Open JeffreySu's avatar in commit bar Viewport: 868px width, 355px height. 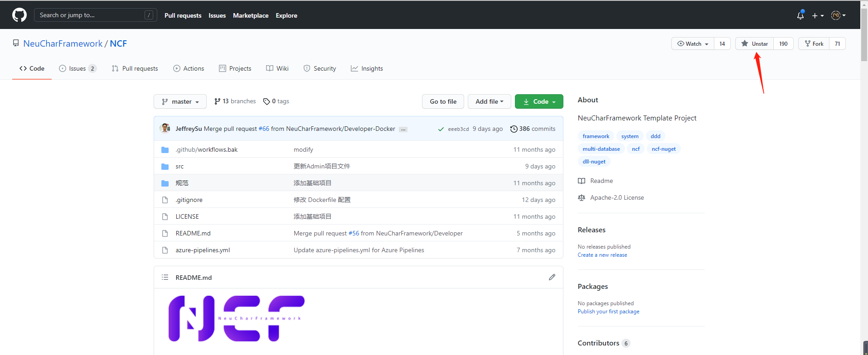point(165,128)
